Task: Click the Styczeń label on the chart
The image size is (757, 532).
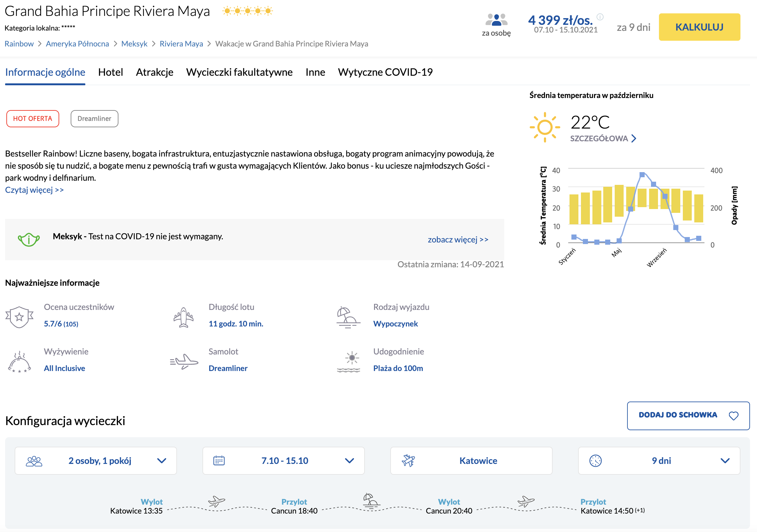Action: coord(567,256)
